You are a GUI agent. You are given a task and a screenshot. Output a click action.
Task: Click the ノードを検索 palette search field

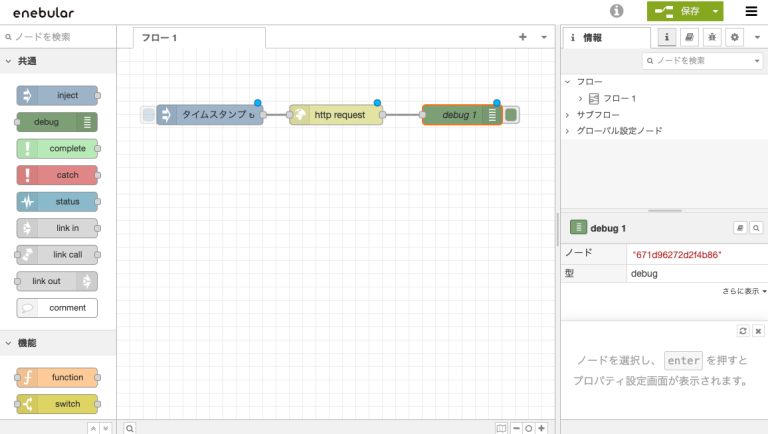[x=60, y=37]
